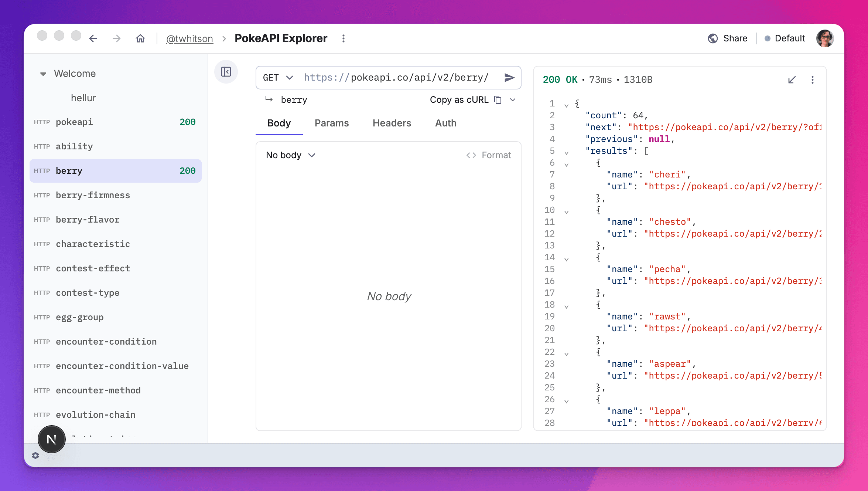Expand the Copy as cURL chevron
The width and height of the screenshot is (868, 491).
[x=513, y=99]
